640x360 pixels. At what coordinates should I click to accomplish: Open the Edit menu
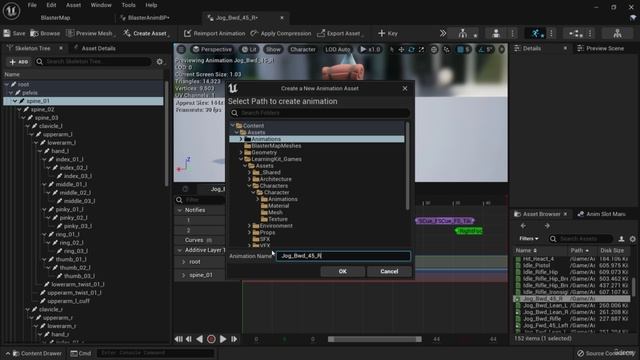click(x=51, y=5)
